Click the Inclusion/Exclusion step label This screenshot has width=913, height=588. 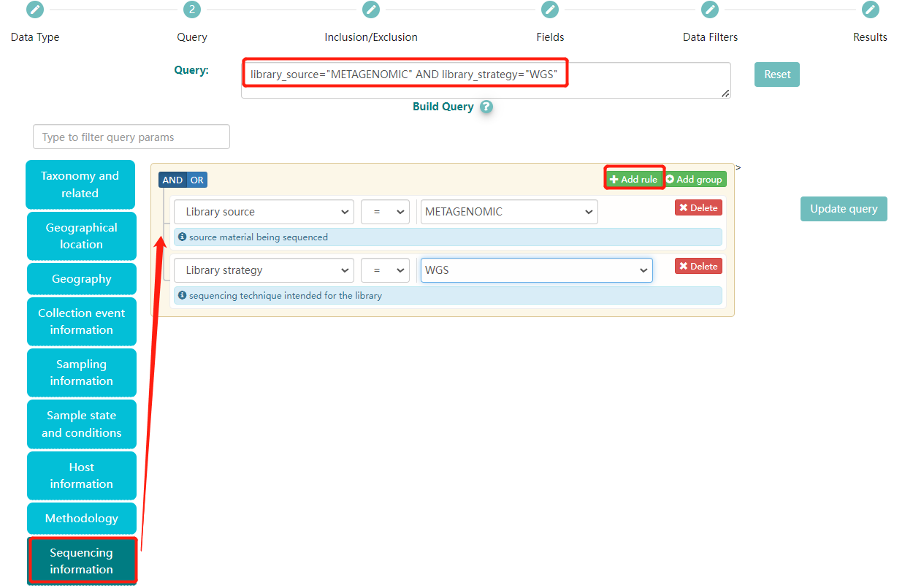[x=371, y=37]
